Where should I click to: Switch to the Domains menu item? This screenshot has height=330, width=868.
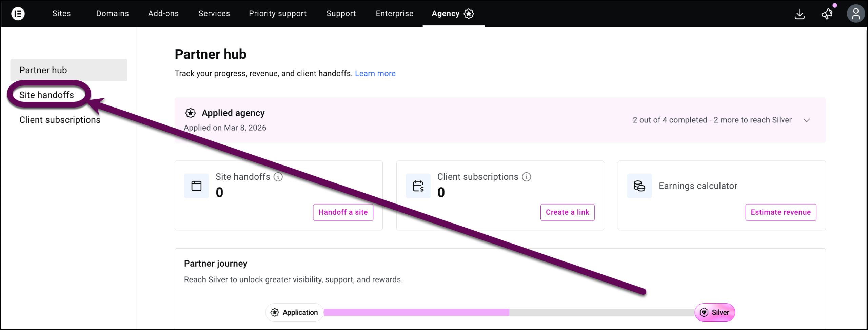112,14
